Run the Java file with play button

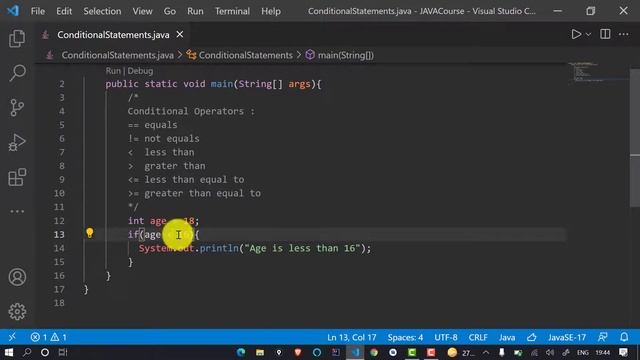576,34
